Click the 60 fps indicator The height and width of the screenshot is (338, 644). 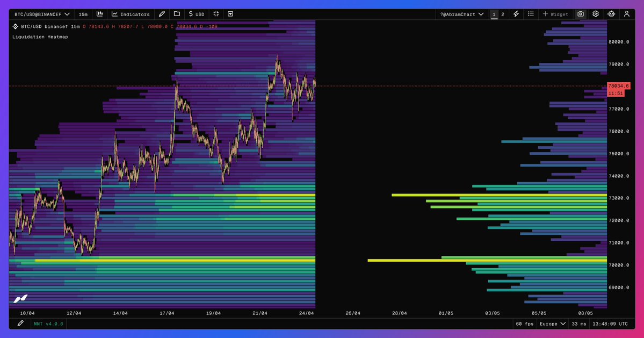coord(524,324)
